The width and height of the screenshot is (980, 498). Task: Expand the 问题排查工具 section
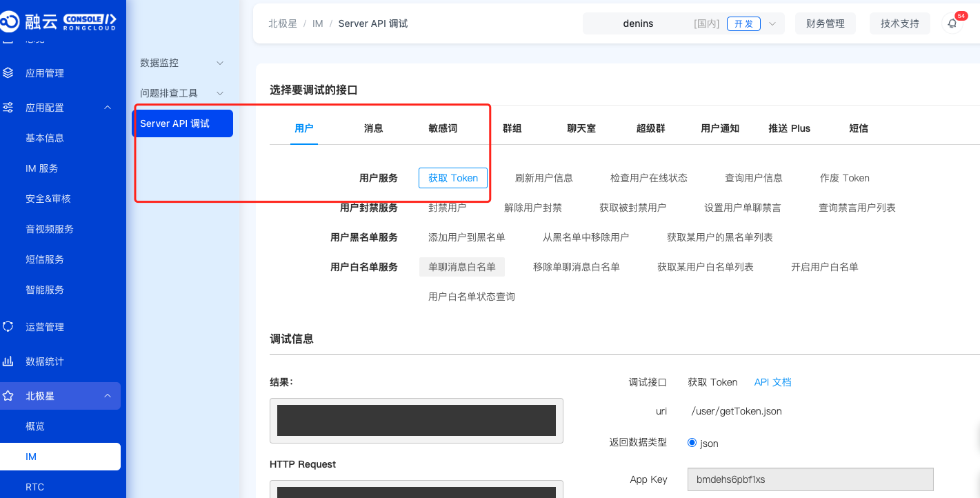[x=182, y=93]
